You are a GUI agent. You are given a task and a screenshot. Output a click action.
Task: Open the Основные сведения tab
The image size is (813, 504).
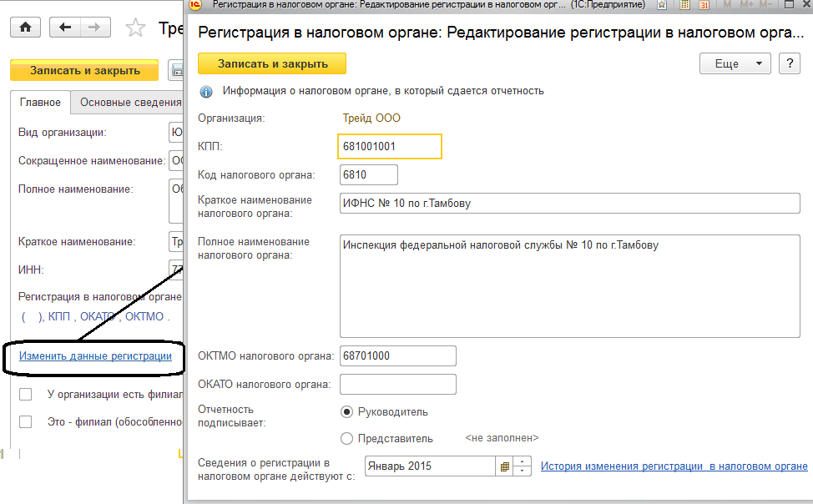click(129, 103)
